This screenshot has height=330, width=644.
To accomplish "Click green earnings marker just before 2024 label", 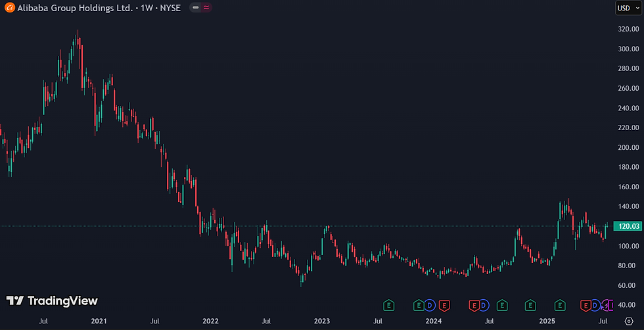I will click(419, 305).
